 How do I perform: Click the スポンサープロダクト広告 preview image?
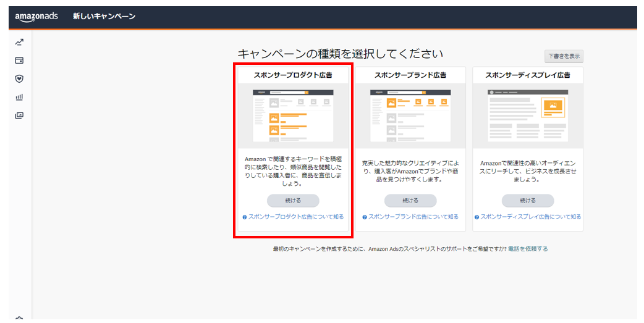(293, 115)
